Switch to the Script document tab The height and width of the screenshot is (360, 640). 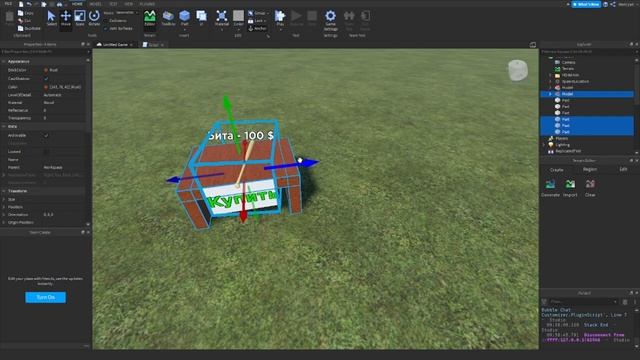tap(153, 45)
